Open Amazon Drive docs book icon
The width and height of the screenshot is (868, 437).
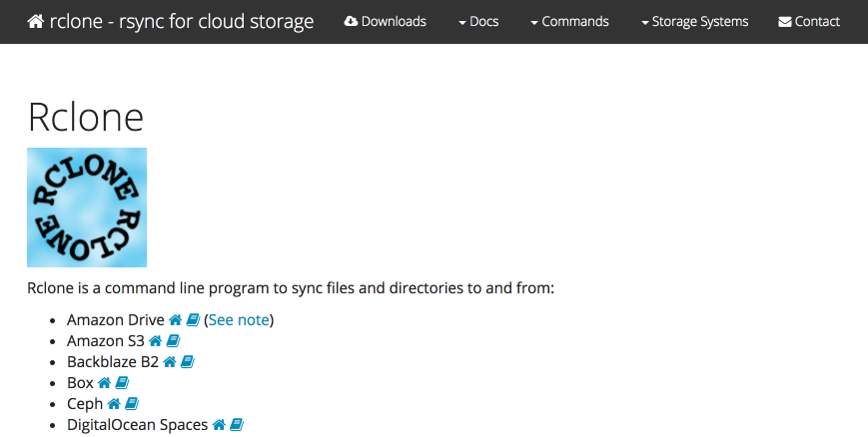pos(193,319)
